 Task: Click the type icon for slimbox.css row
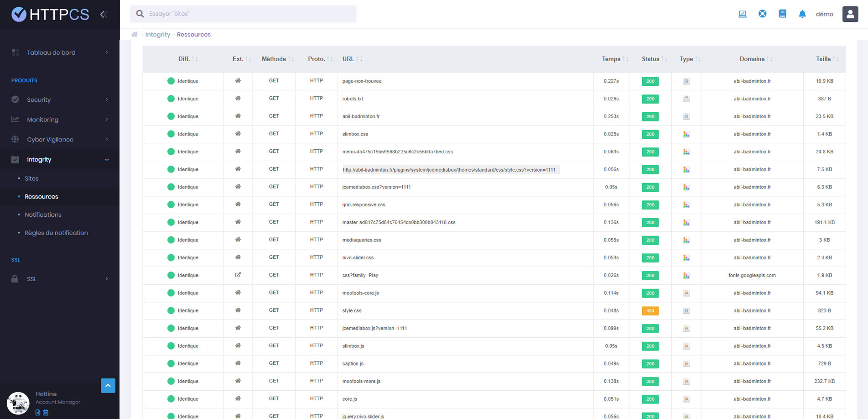click(686, 134)
